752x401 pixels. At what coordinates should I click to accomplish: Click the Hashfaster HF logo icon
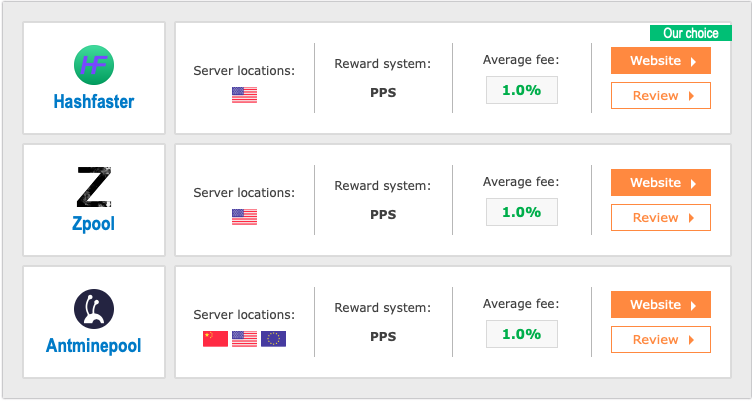click(x=94, y=65)
